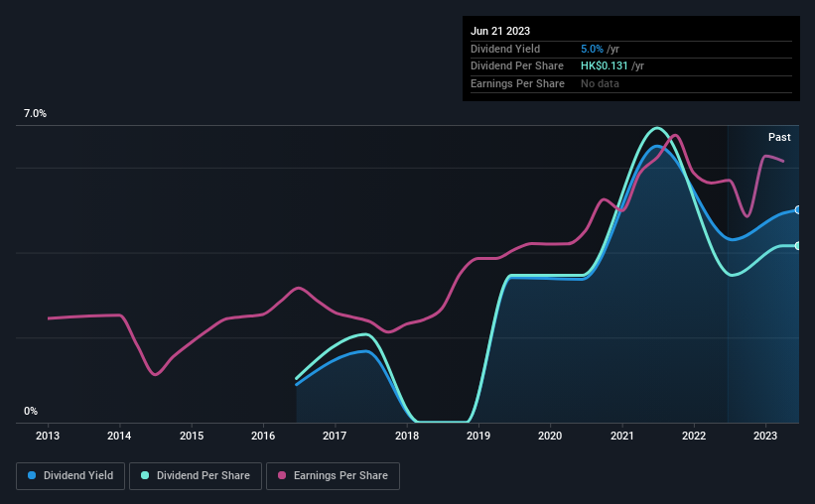Click the tooltip 'Dividend Per Share' label
This screenshot has width=815, height=504.
[x=516, y=66]
